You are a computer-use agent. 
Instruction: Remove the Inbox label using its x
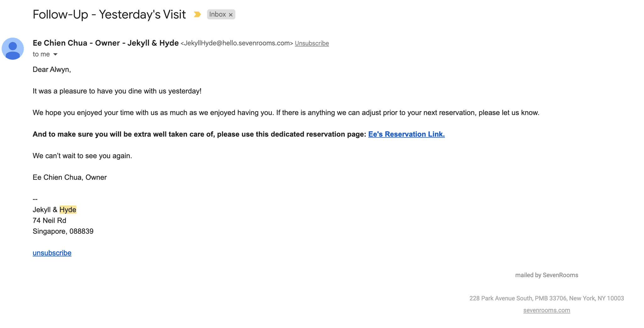pos(231,15)
